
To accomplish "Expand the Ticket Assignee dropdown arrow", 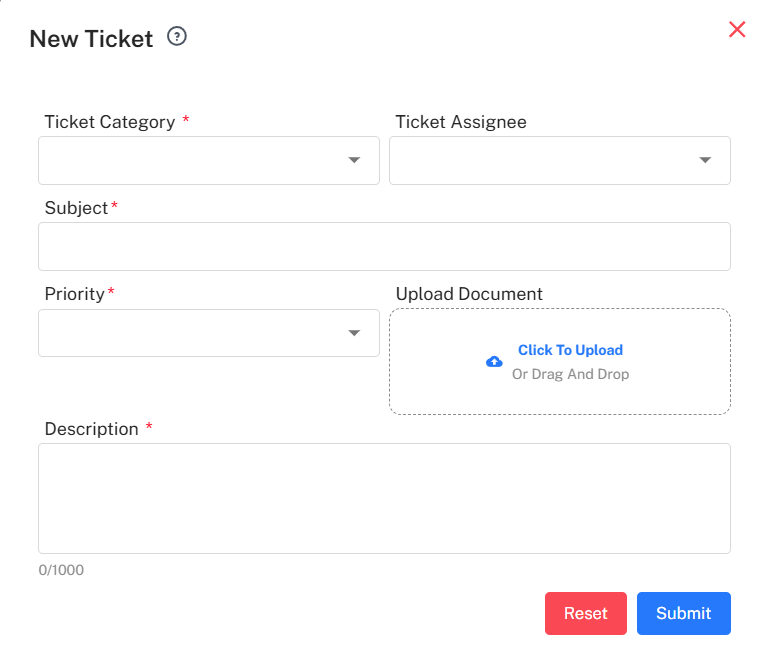I will (705, 160).
